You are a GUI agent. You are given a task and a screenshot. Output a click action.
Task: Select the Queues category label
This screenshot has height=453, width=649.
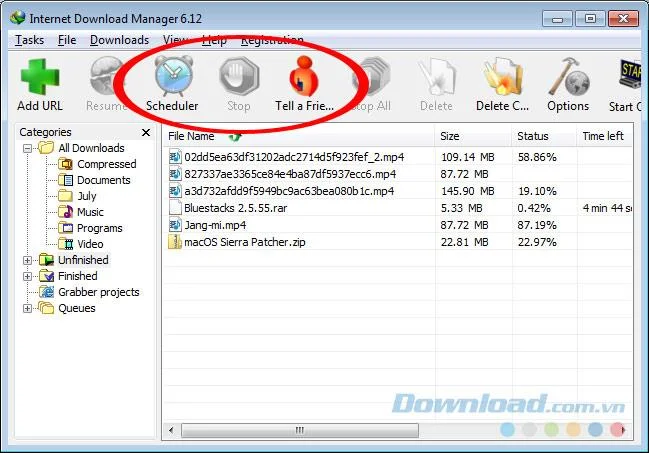(77, 308)
